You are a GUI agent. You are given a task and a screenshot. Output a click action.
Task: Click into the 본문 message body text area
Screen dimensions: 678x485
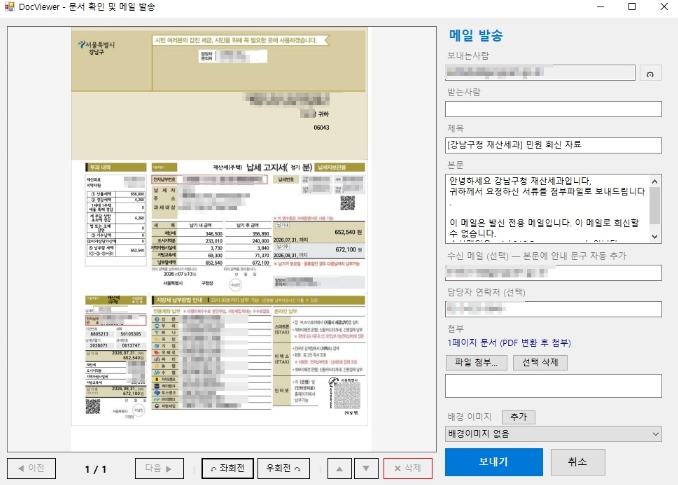pyautogui.click(x=547, y=209)
